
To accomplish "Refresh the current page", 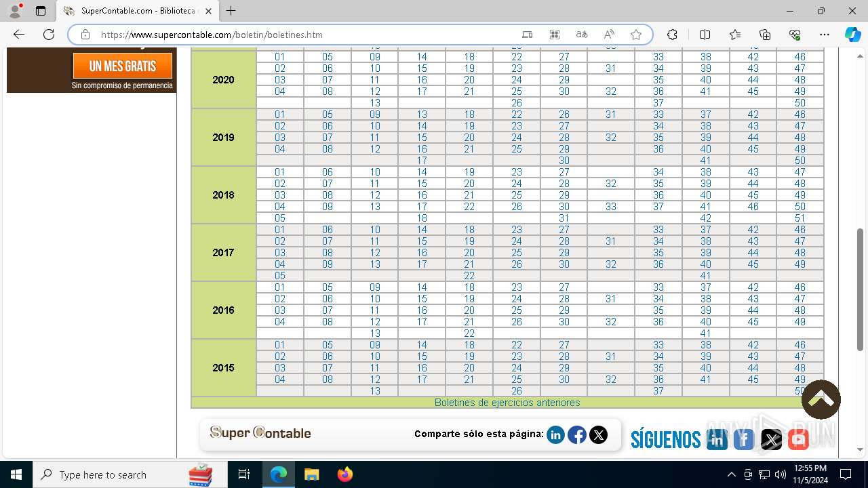I will 49,35.
